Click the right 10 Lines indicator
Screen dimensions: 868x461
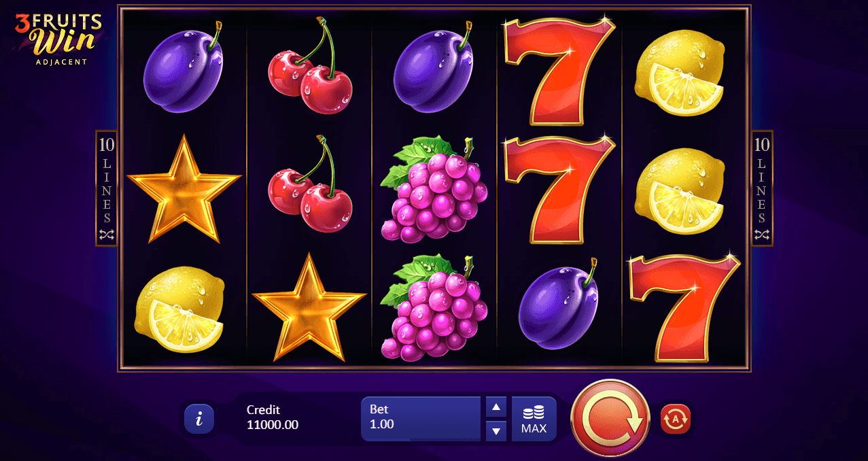[762, 188]
